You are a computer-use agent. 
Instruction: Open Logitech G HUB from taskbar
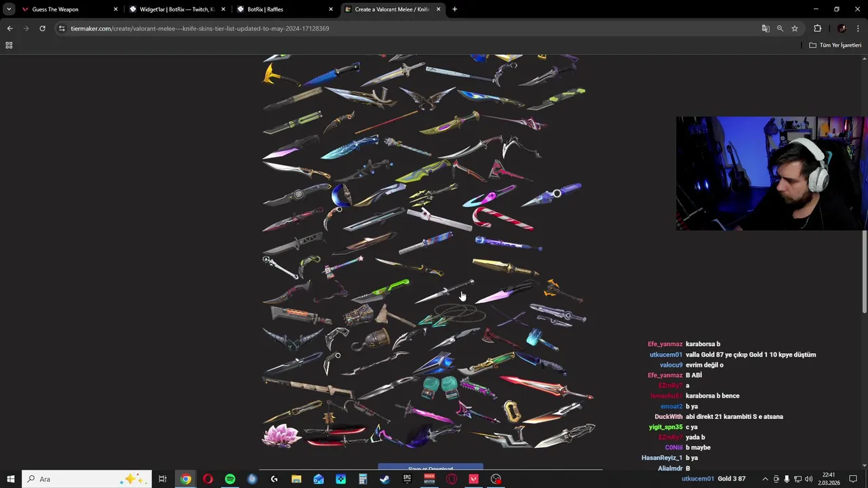coord(274,479)
